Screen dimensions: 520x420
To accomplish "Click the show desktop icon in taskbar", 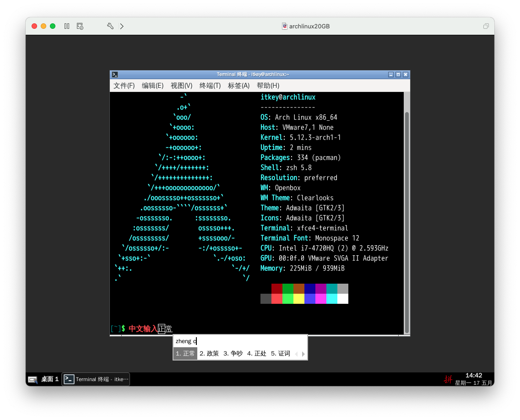I will pyautogui.click(x=33, y=380).
